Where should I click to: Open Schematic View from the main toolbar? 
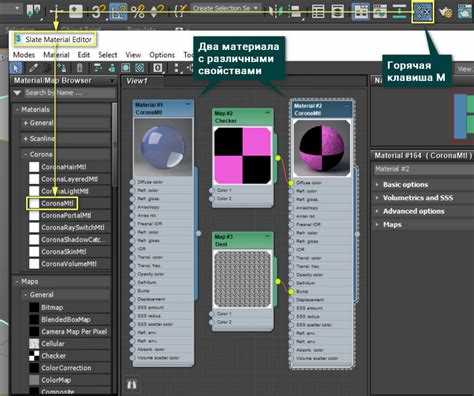(x=399, y=12)
